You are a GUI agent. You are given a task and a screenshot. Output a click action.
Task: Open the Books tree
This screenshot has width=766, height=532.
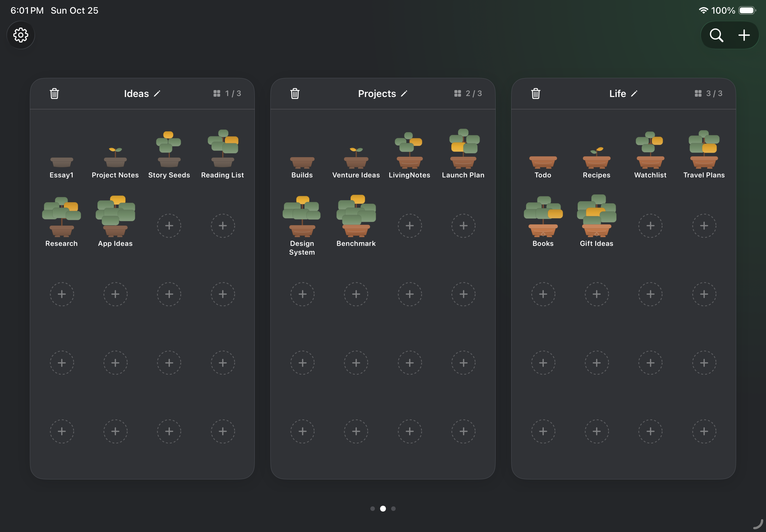click(543, 217)
